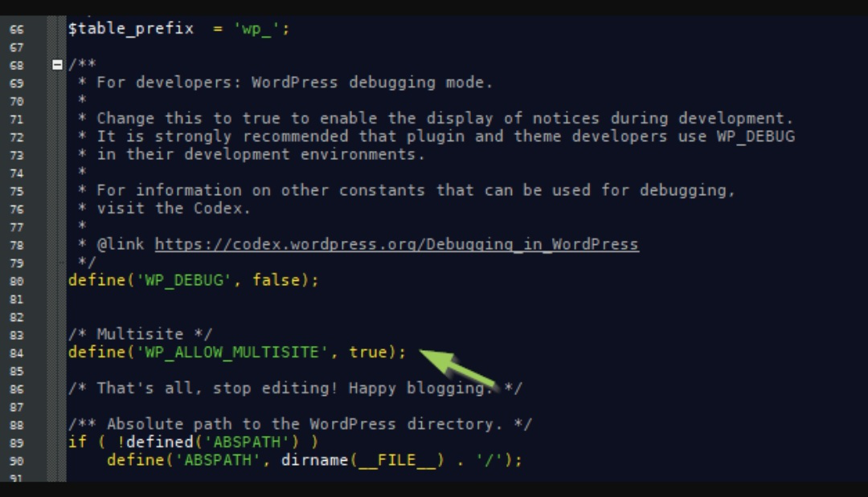Screen dimensions: 868x497
Task: Click the word false in WP_DEBUG line
Action: [276, 280]
